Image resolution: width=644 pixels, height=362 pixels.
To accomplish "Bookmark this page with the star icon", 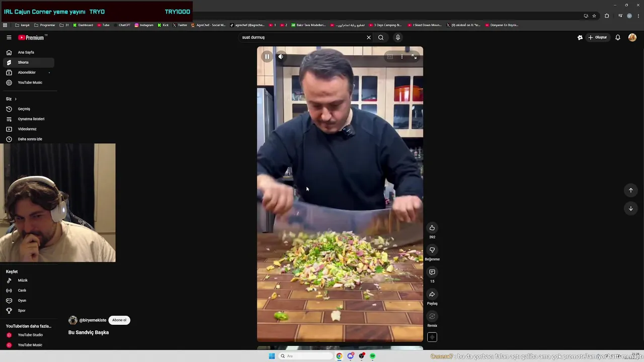I will pyautogui.click(x=594, y=16).
